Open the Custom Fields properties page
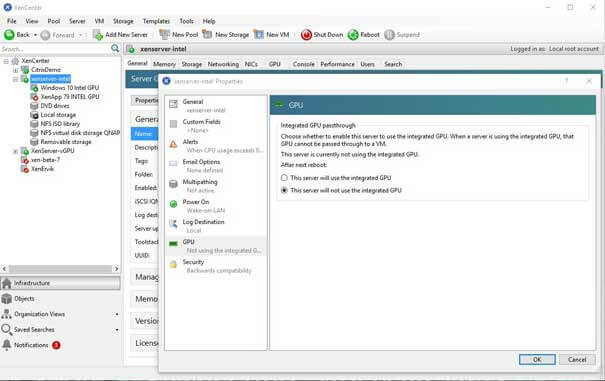 pyautogui.click(x=216, y=126)
